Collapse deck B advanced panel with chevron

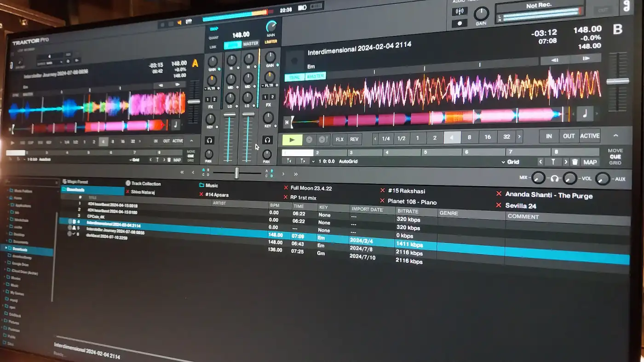(615, 135)
